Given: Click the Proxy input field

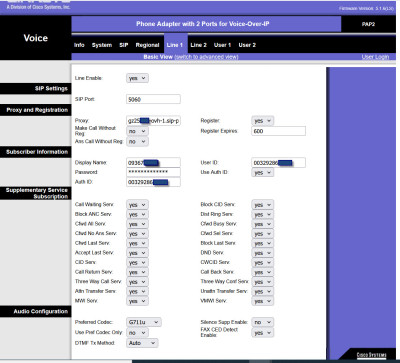Looking at the screenshot, I should pos(153,121).
